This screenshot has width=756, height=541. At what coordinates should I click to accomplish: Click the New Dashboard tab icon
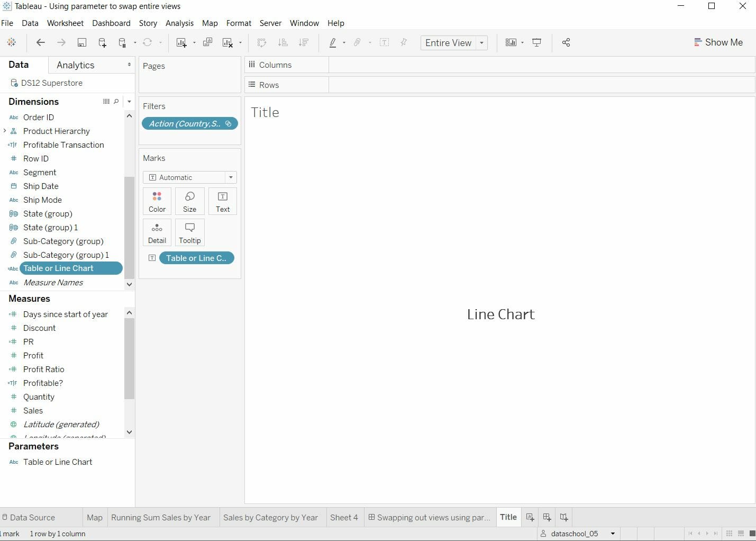pos(547,517)
